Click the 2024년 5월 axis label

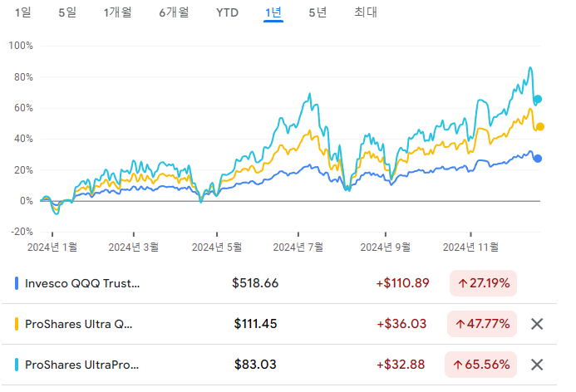[217, 247]
